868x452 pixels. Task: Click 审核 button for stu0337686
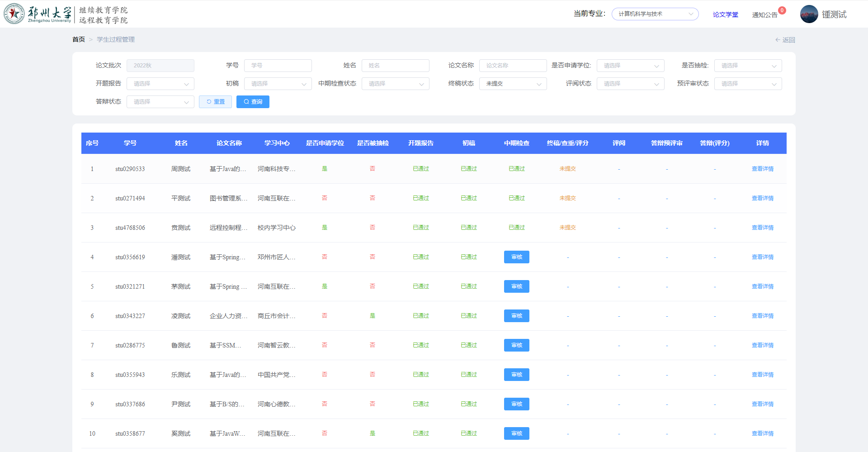pos(517,404)
